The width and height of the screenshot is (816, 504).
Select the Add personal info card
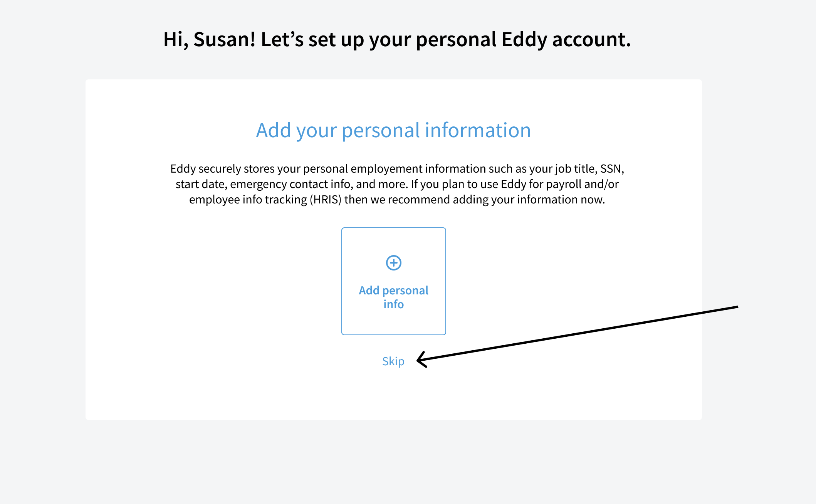394,281
